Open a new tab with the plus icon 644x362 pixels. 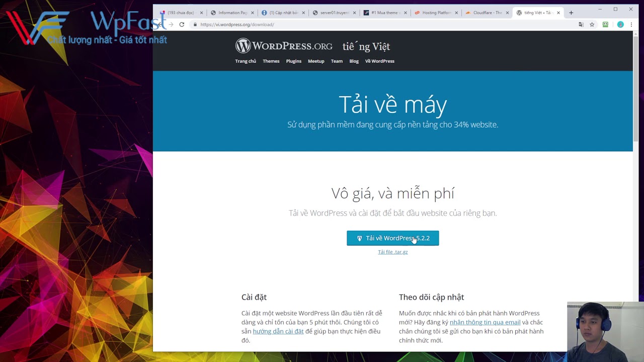pos(571,13)
